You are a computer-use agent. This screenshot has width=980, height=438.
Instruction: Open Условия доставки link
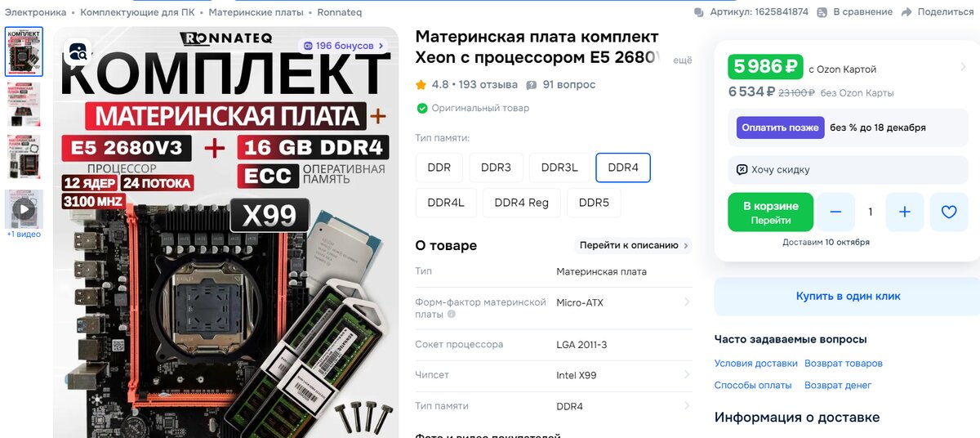(x=755, y=364)
